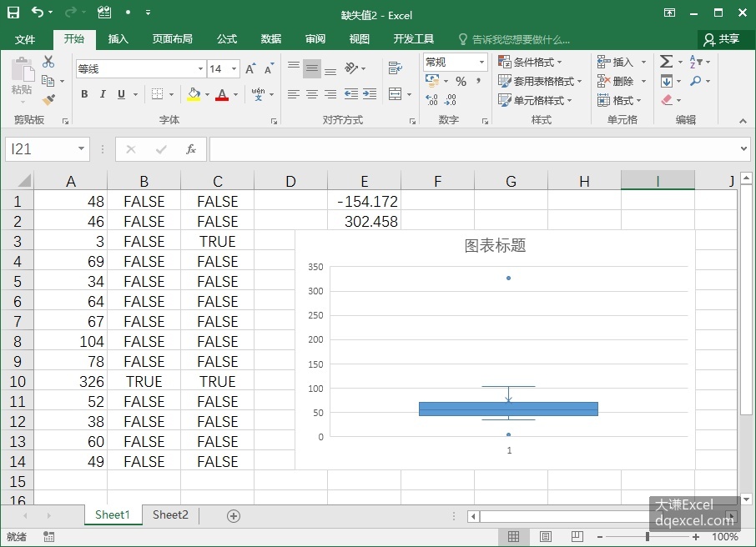Click the orientation text-angle icon
This screenshot has height=547, width=756.
(x=351, y=68)
